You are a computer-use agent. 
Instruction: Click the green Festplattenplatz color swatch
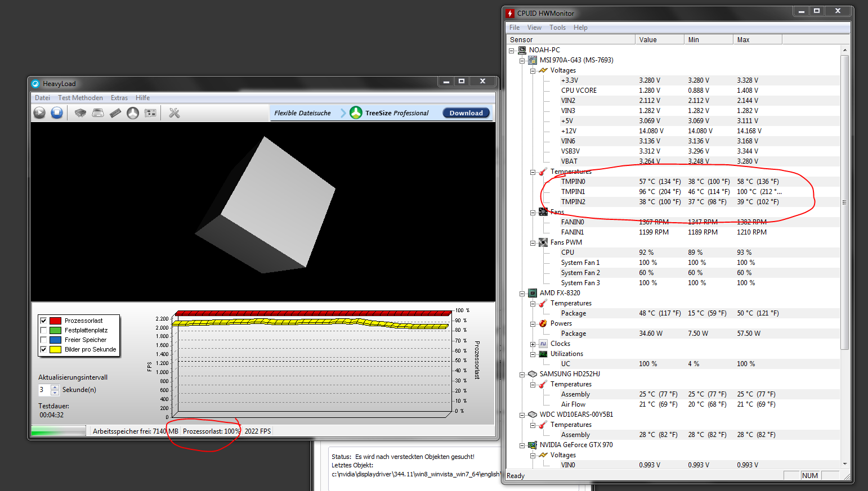coord(55,330)
